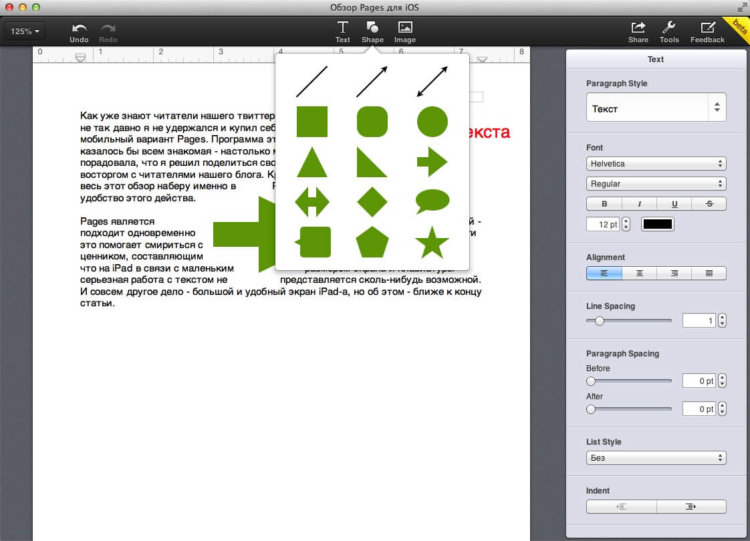Open the 125% zoom dropdown
Image resolution: width=750 pixels, height=541 pixels.
(25, 32)
